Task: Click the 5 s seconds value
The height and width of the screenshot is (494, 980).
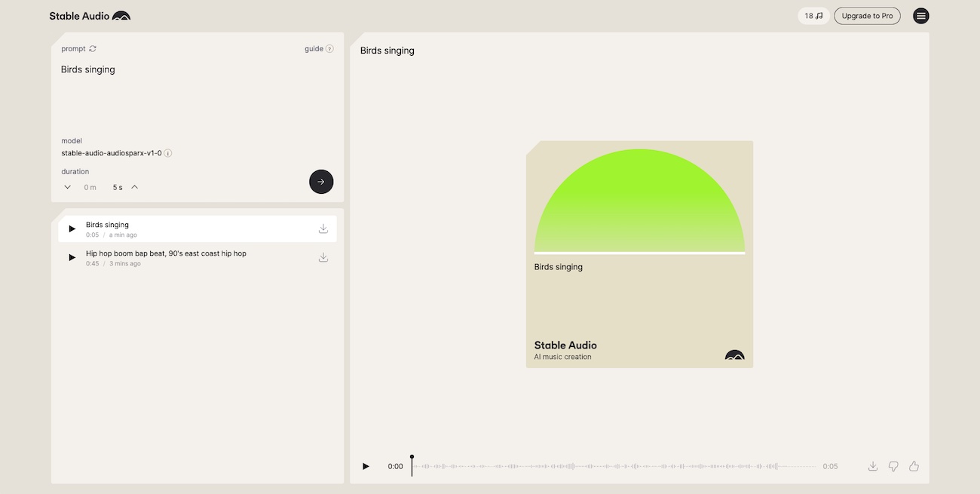Action: point(118,187)
